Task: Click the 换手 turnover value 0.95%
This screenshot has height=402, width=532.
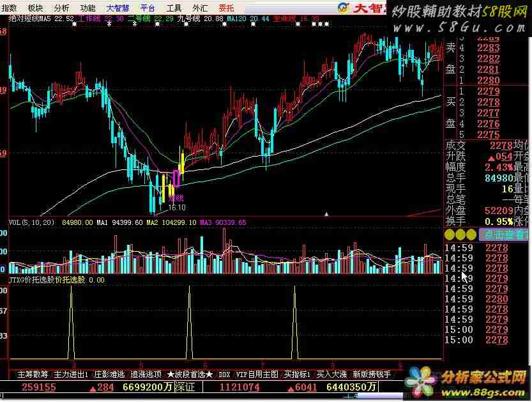Action: pos(499,222)
